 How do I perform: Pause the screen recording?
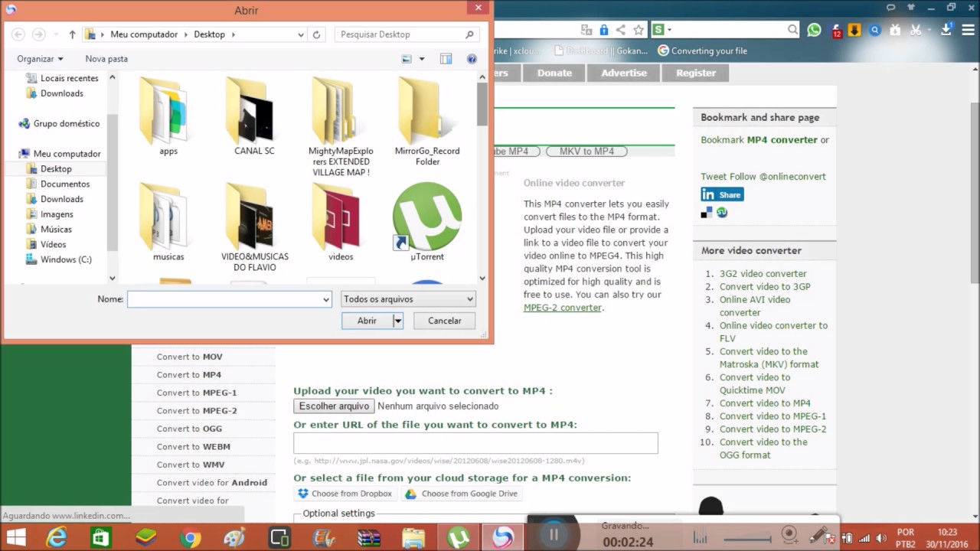pos(553,535)
